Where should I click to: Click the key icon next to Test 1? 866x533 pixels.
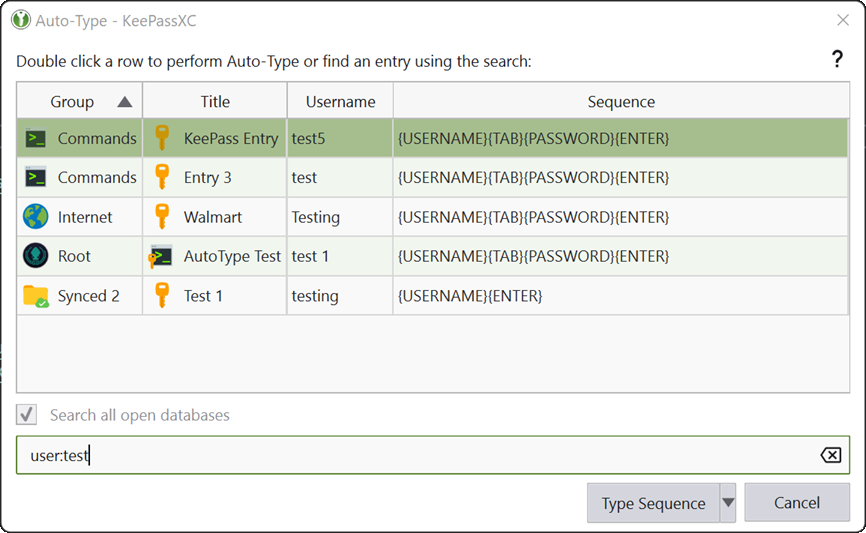tap(162, 296)
